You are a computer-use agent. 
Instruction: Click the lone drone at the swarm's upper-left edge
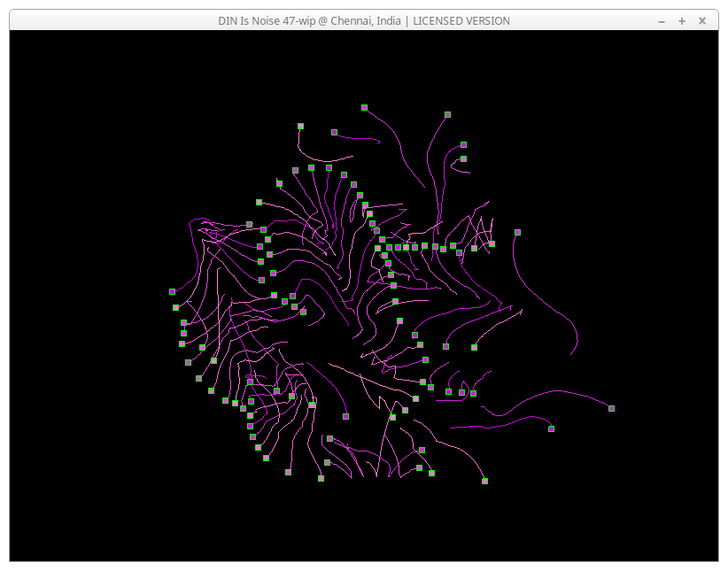[259, 202]
